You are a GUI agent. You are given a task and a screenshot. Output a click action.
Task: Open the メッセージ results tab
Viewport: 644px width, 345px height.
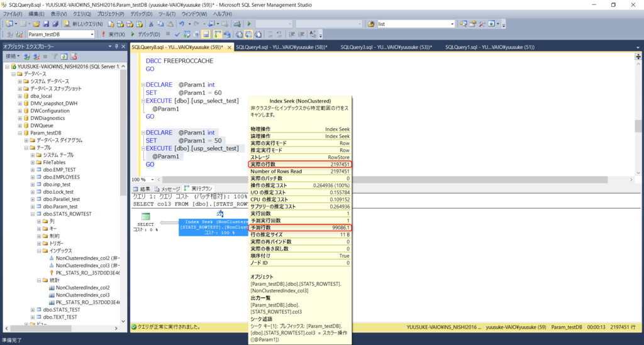click(167, 189)
